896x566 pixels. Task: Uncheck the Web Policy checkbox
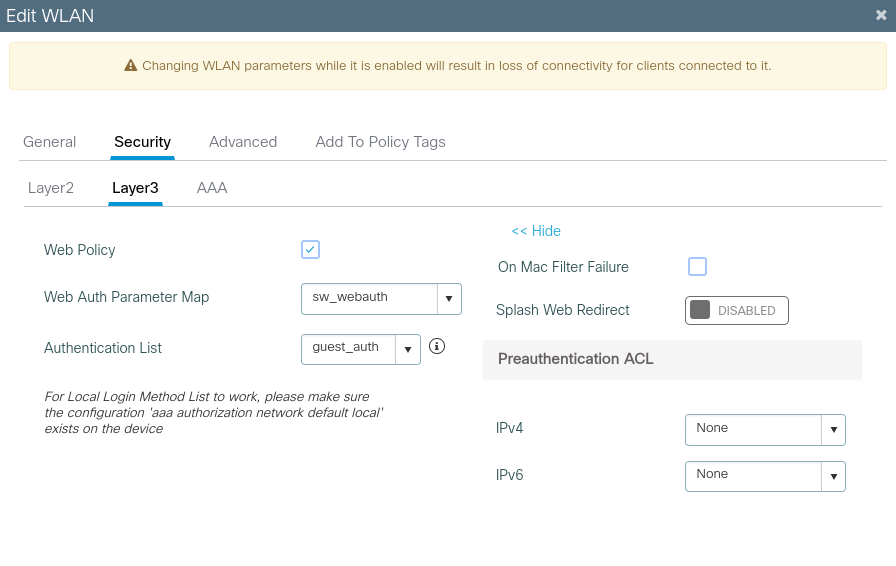310,250
